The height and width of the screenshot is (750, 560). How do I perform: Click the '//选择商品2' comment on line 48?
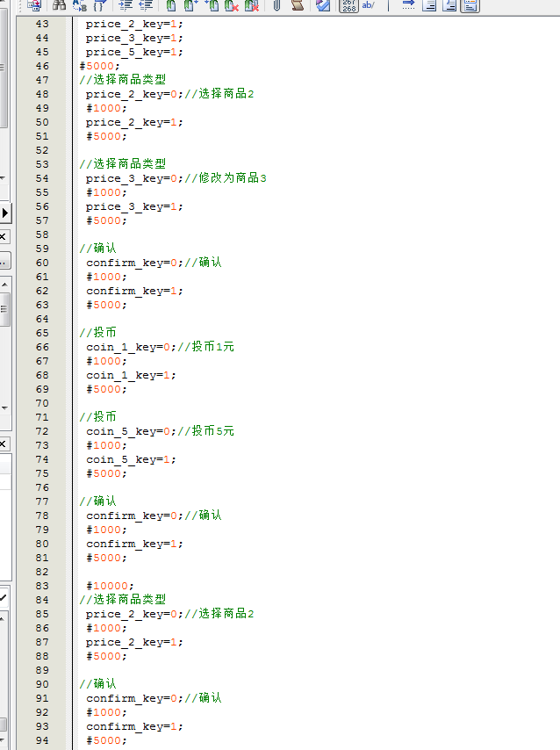click(219, 94)
